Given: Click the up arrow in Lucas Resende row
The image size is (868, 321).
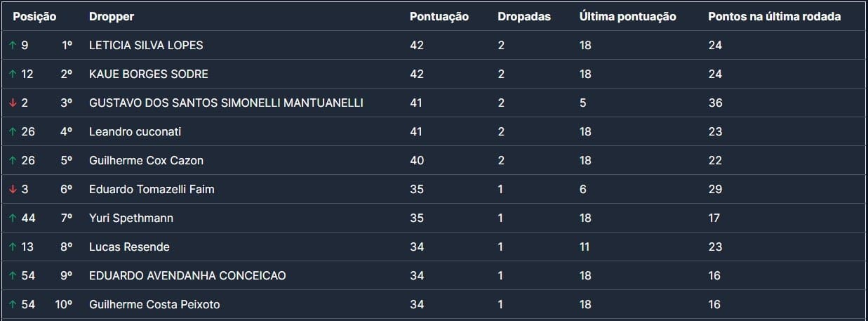Looking at the screenshot, I should [x=12, y=247].
